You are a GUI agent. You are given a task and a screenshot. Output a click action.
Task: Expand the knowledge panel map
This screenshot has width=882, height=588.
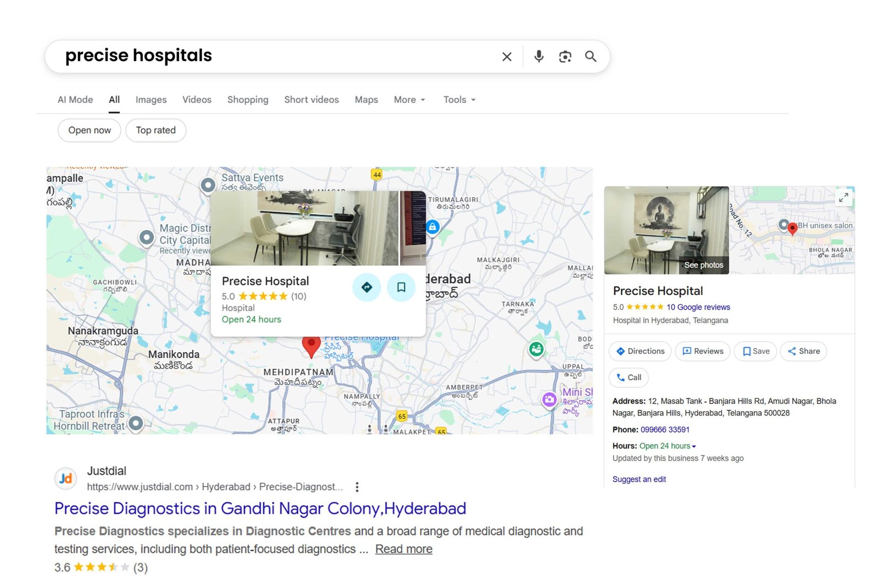pyautogui.click(x=843, y=198)
